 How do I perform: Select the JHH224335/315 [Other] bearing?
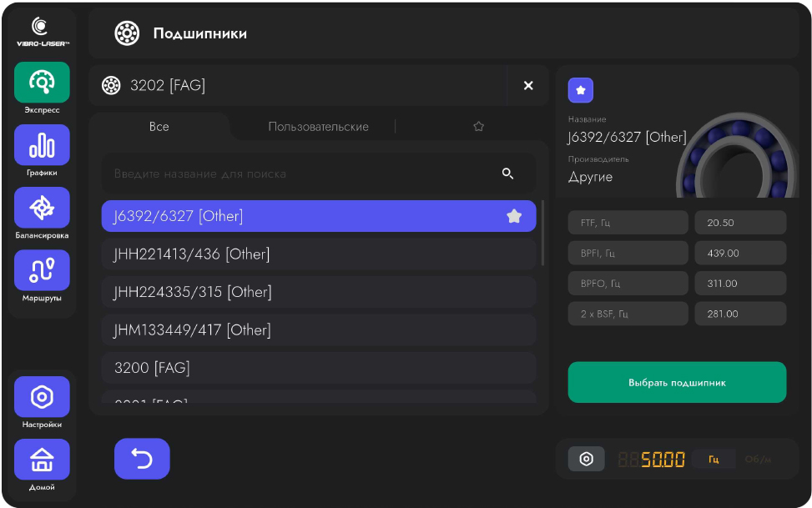point(319,292)
